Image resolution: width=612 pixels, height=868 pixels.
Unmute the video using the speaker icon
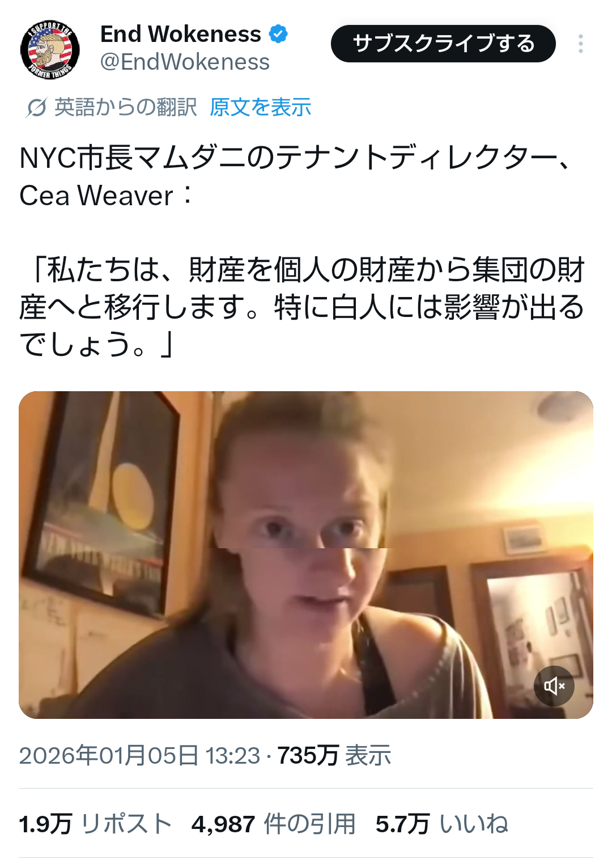coord(554,686)
